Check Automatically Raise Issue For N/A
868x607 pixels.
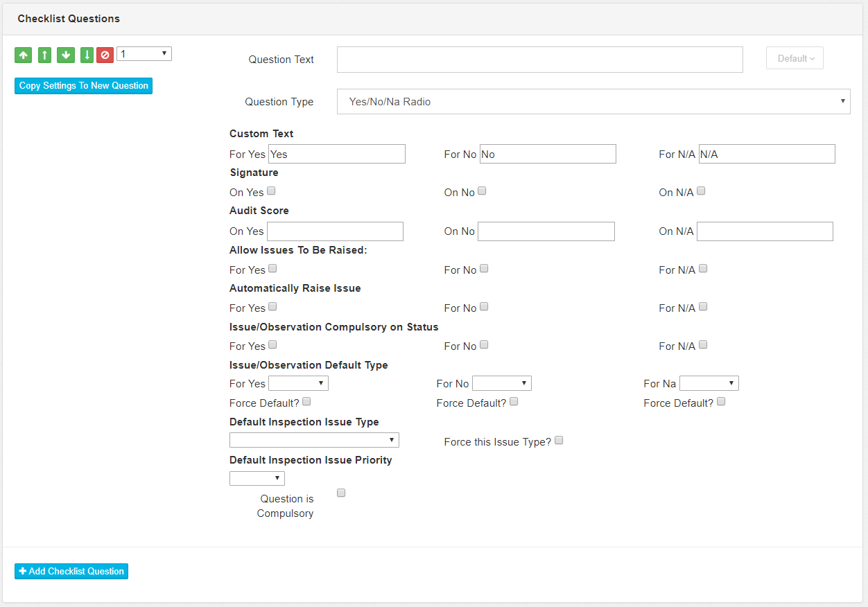tap(703, 307)
